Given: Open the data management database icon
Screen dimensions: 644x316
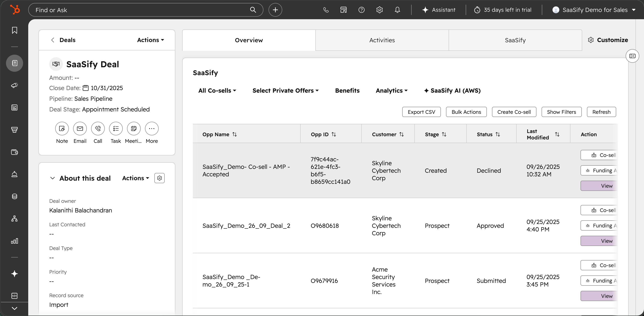Looking at the screenshot, I should click(x=15, y=196).
